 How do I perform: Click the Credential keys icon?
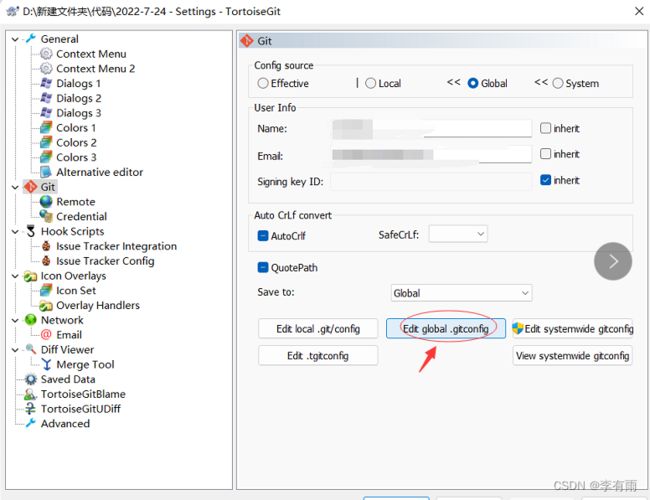(x=46, y=216)
